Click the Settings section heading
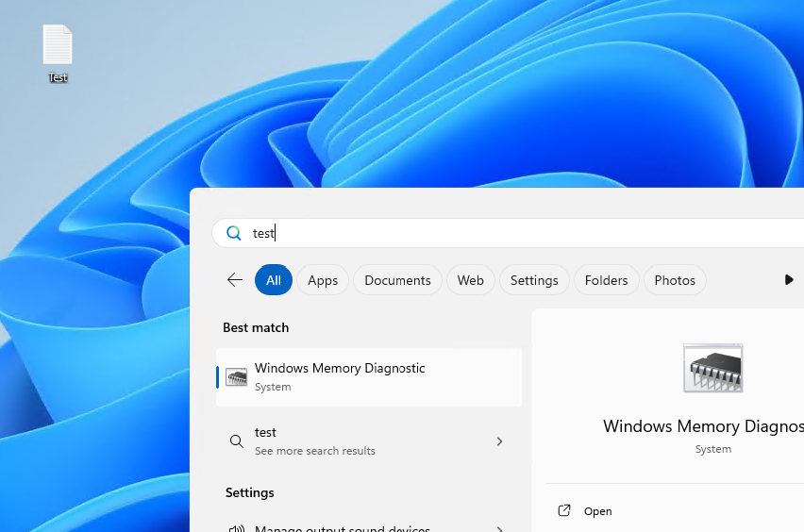Screen dimensions: 804x532 click(250, 492)
